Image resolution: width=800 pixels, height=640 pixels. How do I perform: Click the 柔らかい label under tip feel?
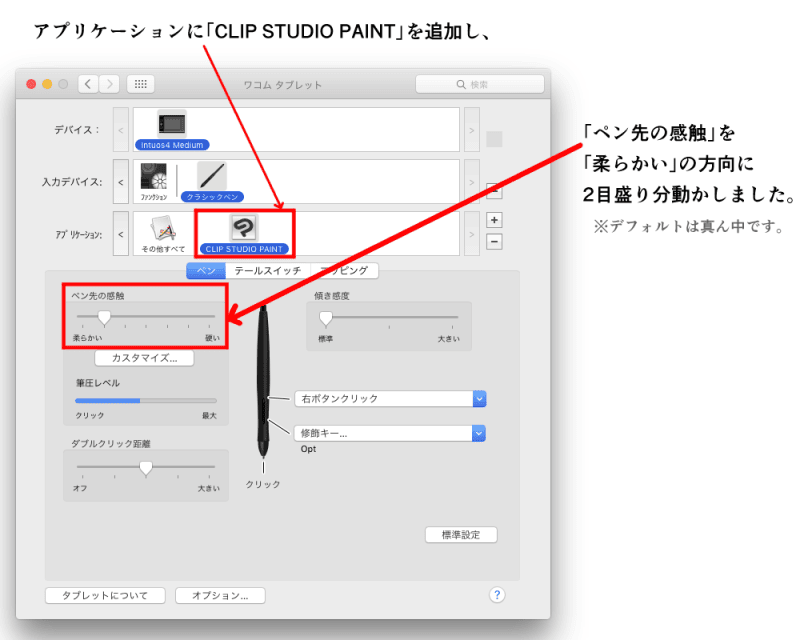click(x=87, y=338)
